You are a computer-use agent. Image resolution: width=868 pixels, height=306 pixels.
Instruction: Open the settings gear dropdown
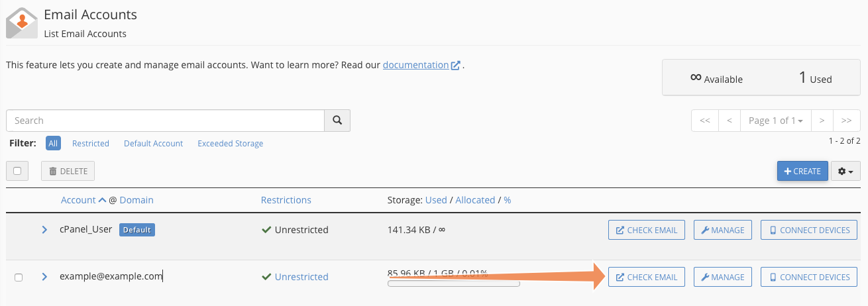click(845, 171)
